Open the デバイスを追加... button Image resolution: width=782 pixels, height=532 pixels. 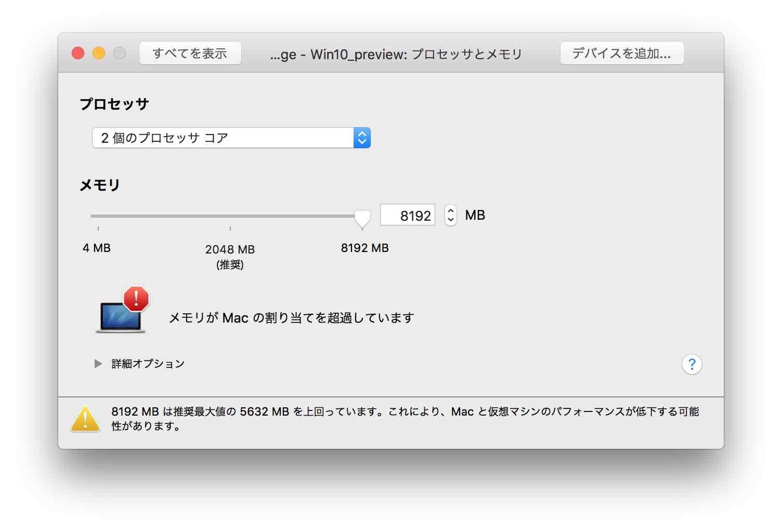pos(622,53)
